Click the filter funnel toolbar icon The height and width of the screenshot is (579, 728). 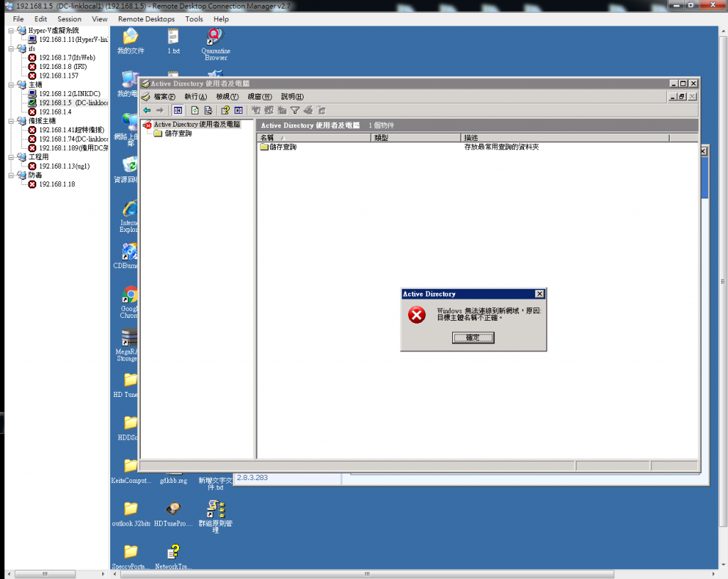tap(295, 110)
